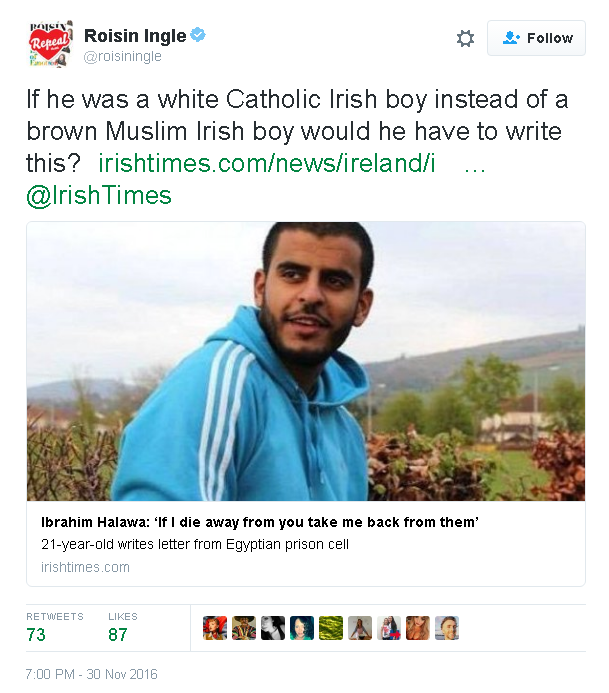
Task: Open the second liker avatar
Action: click(244, 628)
